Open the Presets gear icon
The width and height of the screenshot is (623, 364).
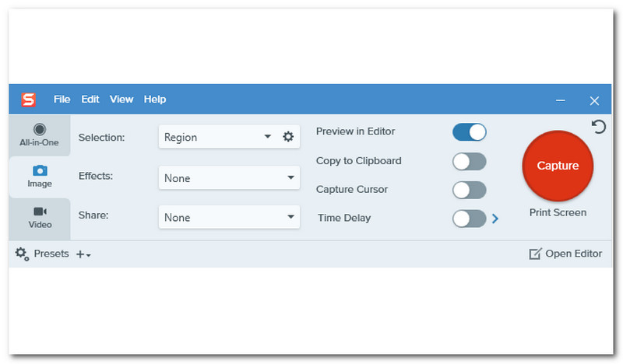[x=22, y=254]
